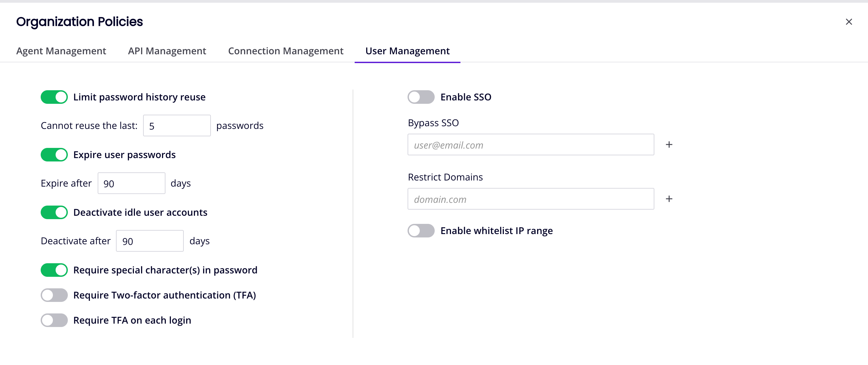Click the Organization Policies heading
The width and height of the screenshot is (868, 365).
tap(80, 22)
